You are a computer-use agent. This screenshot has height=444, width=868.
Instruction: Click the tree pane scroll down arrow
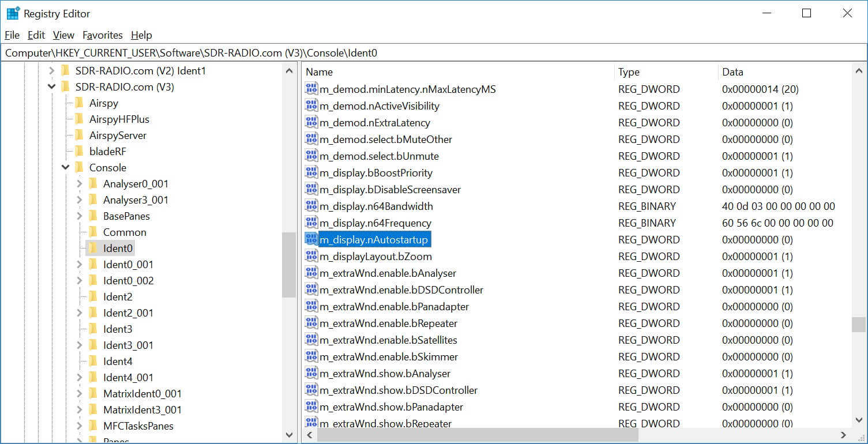click(x=290, y=435)
